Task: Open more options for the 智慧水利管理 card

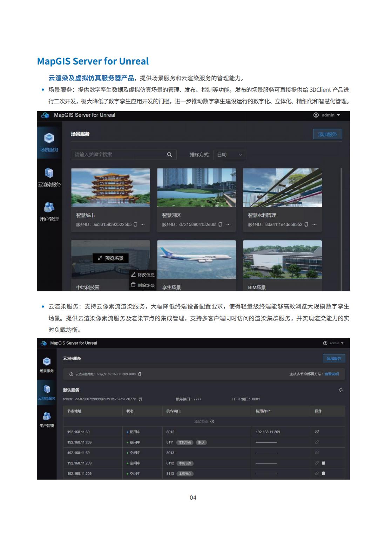Action: point(315,224)
